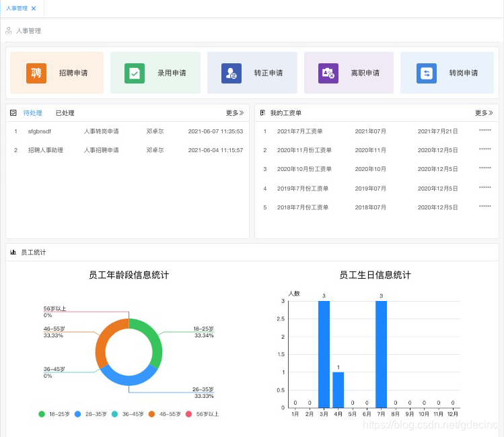Click the 4月 bar in birthday chart

(338, 390)
